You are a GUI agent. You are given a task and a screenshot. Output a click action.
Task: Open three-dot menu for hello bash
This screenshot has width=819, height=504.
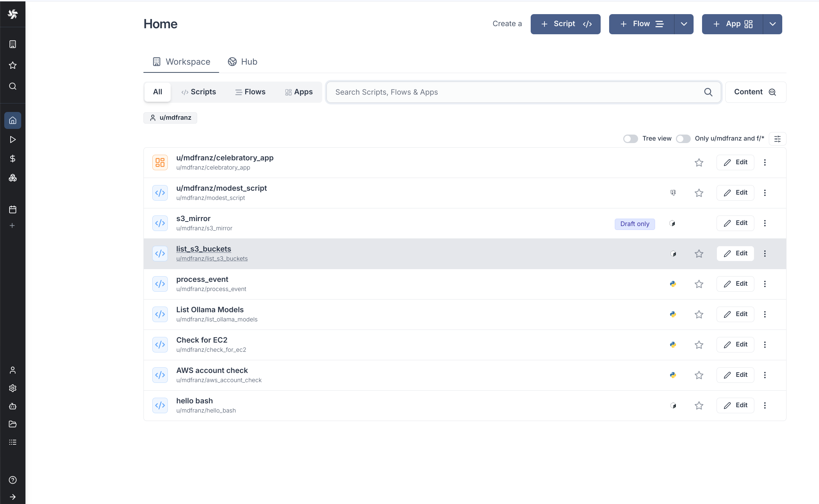click(x=765, y=405)
